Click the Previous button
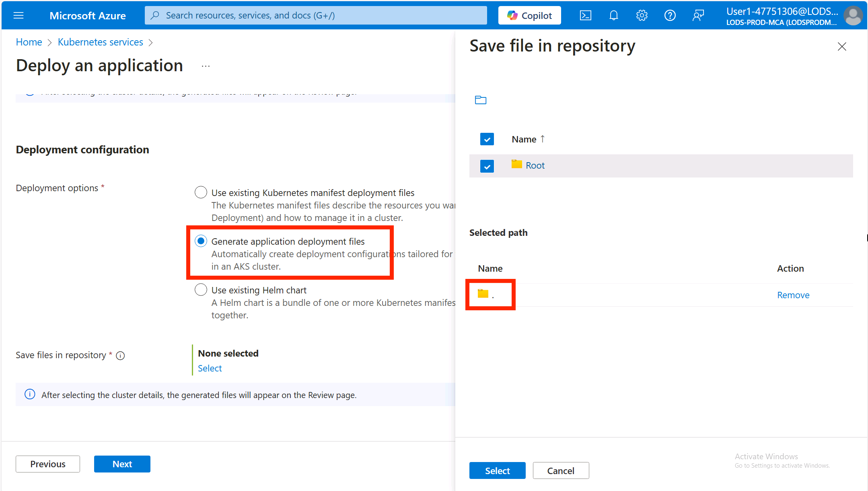The width and height of the screenshot is (868, 491). (48, 464)
